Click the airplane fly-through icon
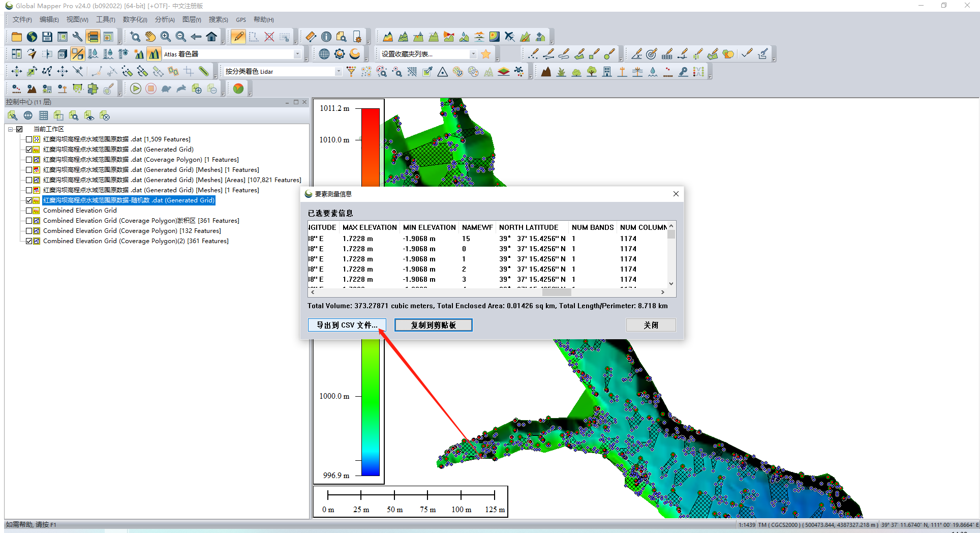The height and width of the screenshot is (533, 980). tap(510, 37)
